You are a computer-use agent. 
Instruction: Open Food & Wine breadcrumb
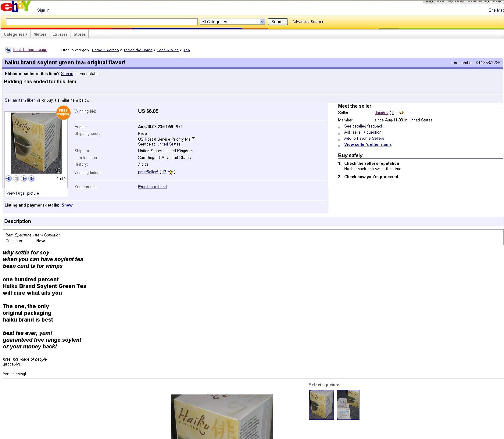(x=168, y=50)
